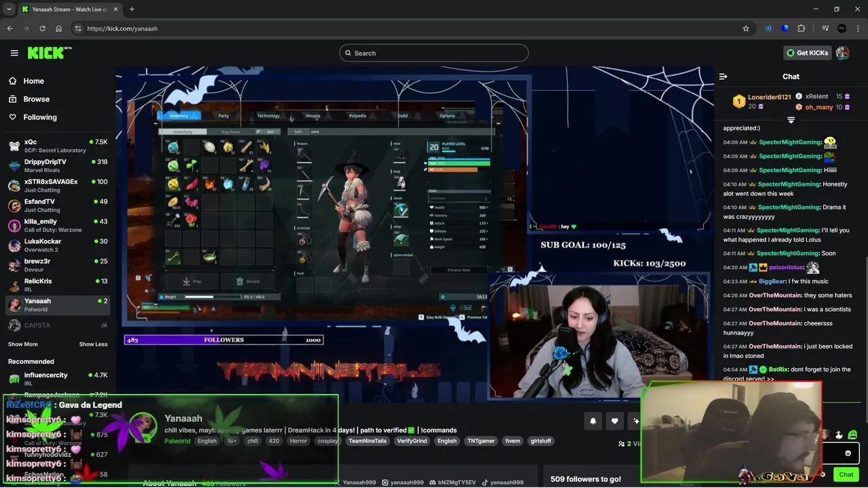This screenshot has height=488, width=868.
Task: Open the Kick hamburger sidebar menu
Action: [14, 53]
